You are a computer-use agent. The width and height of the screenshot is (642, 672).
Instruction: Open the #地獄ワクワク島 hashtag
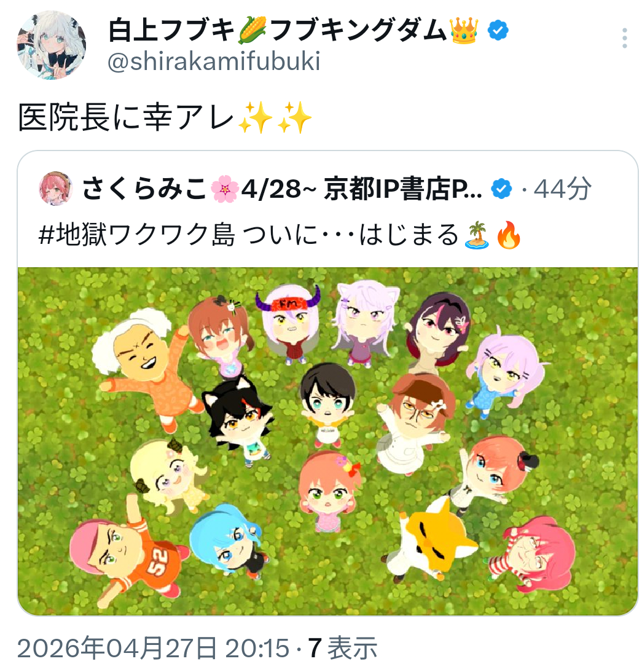point(137,235)
